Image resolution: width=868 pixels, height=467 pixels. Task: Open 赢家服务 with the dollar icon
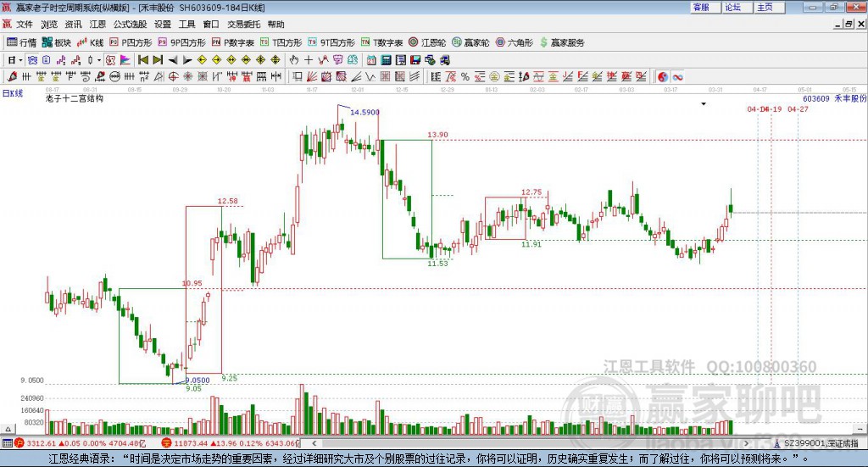point(562,42)
